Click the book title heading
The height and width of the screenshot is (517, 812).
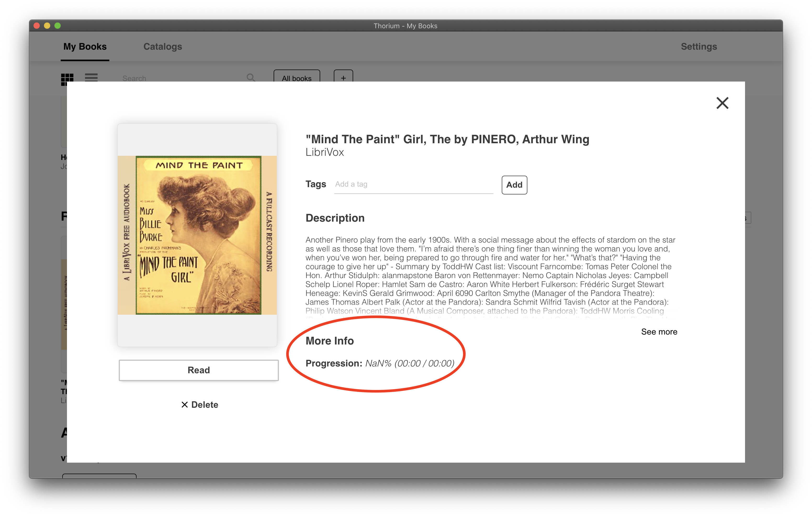tap(447, 139)
